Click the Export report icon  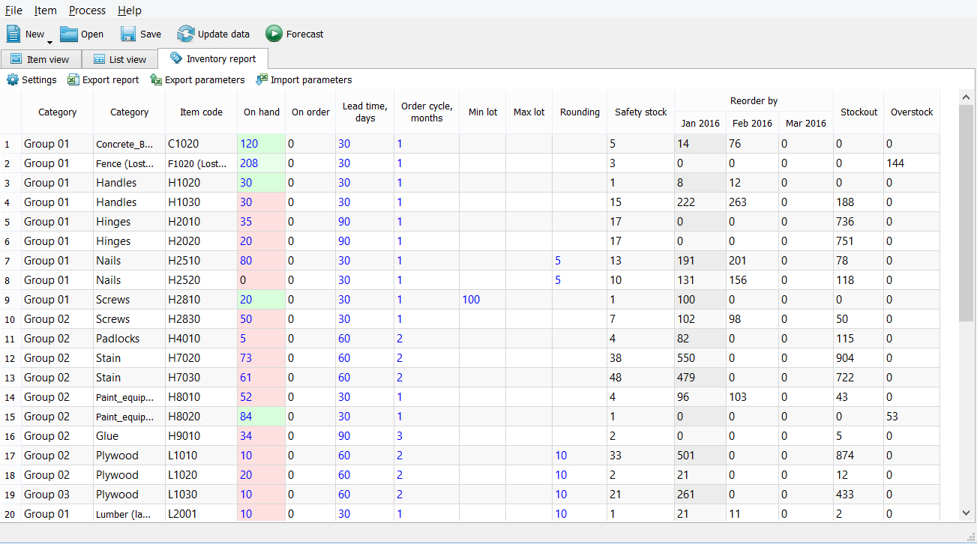(73, 79)
